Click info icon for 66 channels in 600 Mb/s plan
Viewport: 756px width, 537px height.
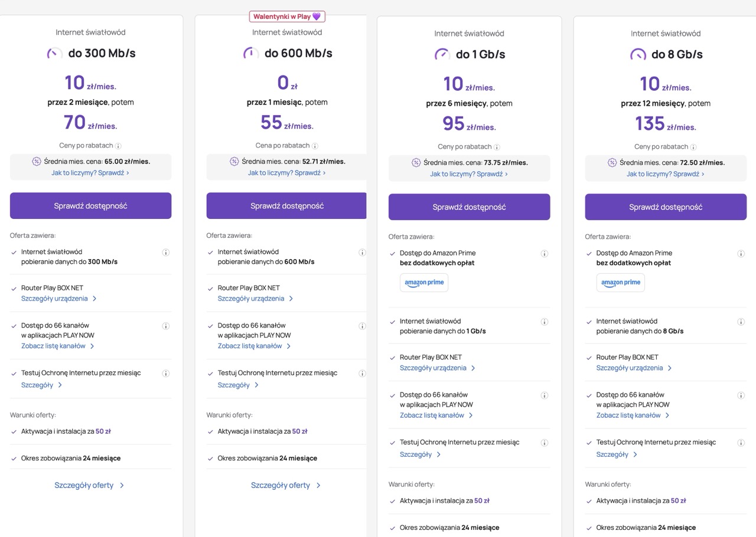(x=362, y=326)
